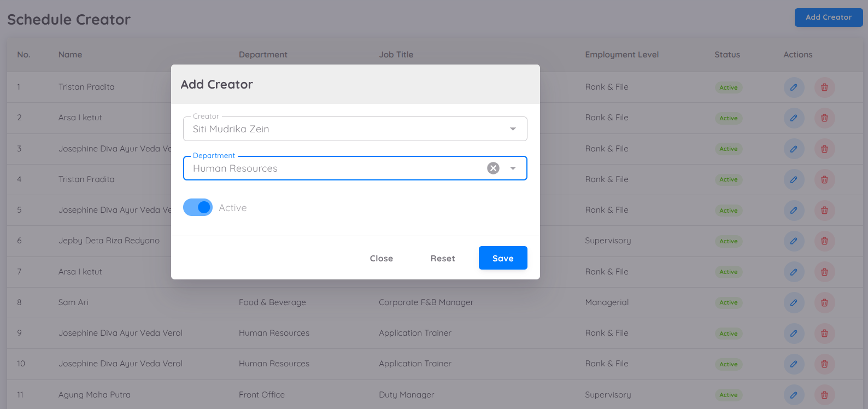Click delete trash icon for row 2
The height and width of the screenshot is (409, 868).
click(x=824, y=118)
